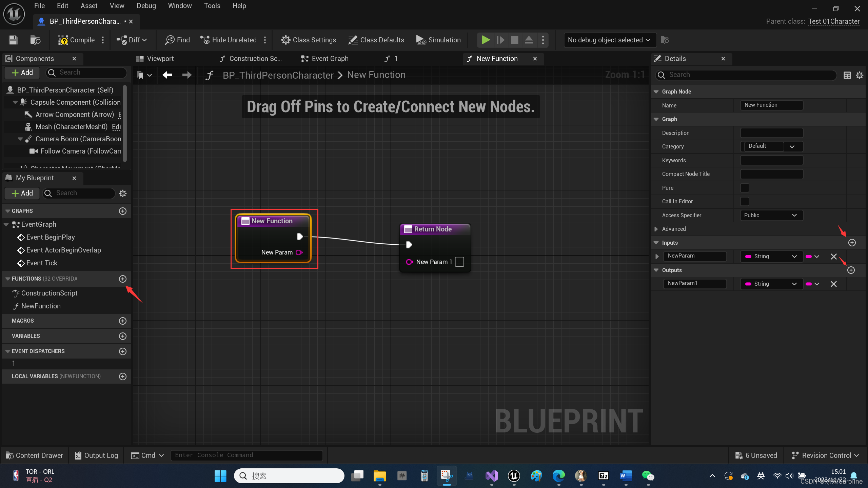This screenshot has width=868, height=488.
Task: Select the Event Graph tab
Action: (330, 58)
